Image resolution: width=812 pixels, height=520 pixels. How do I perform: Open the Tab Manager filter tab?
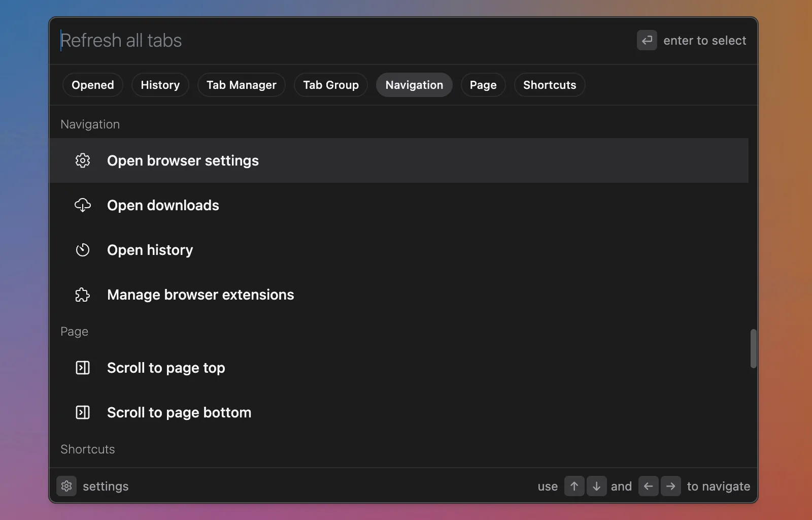coord(241,85)
